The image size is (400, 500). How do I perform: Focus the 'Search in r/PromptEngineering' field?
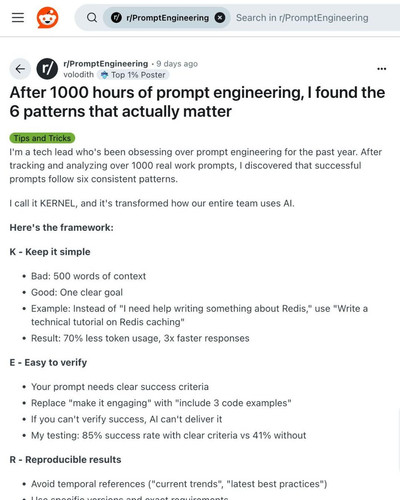point(302,18)
